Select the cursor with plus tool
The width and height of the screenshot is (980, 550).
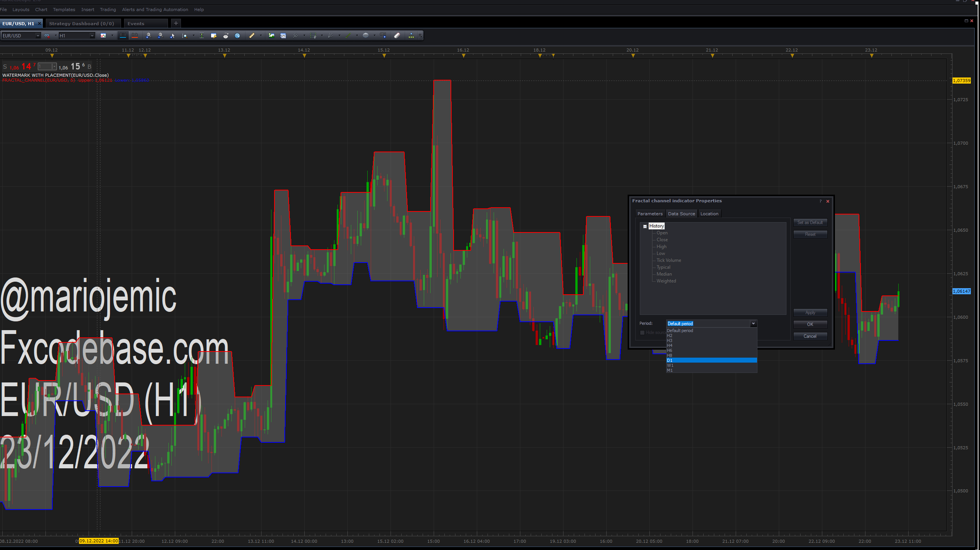tap(173, 35)
